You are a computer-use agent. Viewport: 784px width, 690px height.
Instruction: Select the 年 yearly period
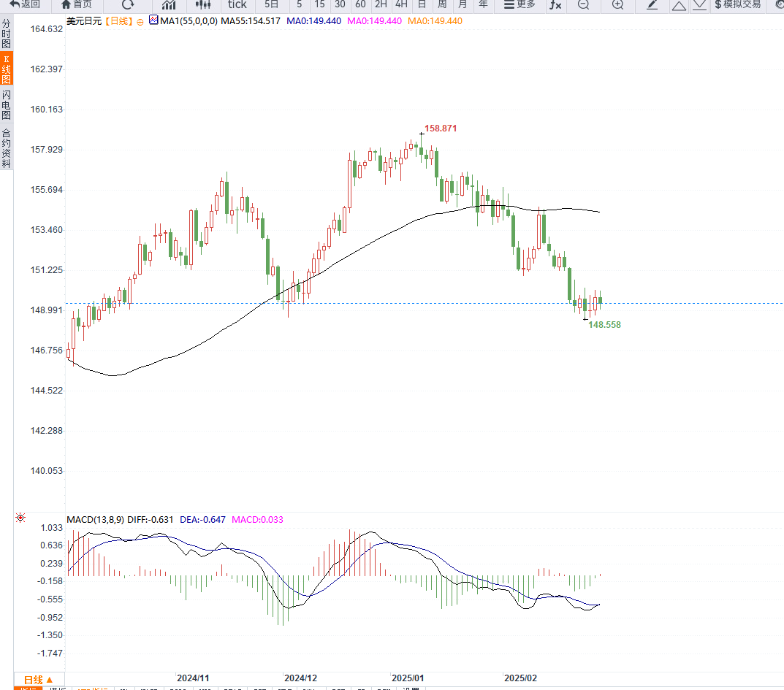pos(483,4)
